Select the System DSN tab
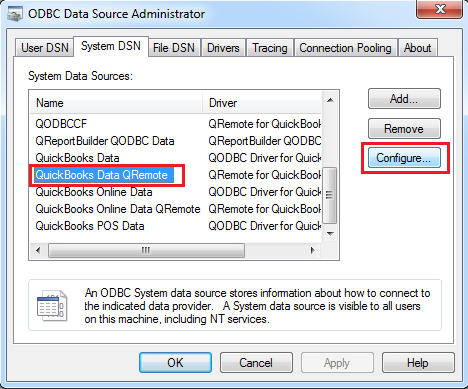Screen dimensions: 468x389 coord(111,46)
